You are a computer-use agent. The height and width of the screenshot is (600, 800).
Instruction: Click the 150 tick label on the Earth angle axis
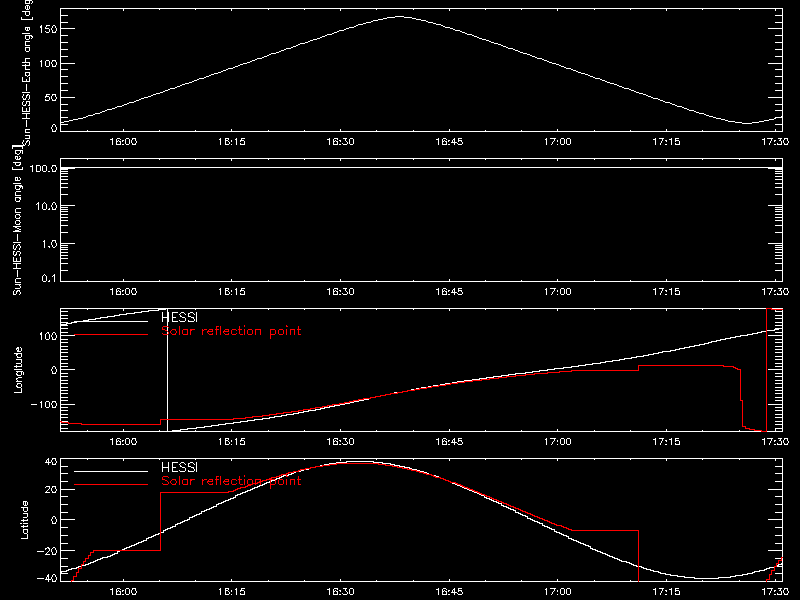[x=47, y=29]
